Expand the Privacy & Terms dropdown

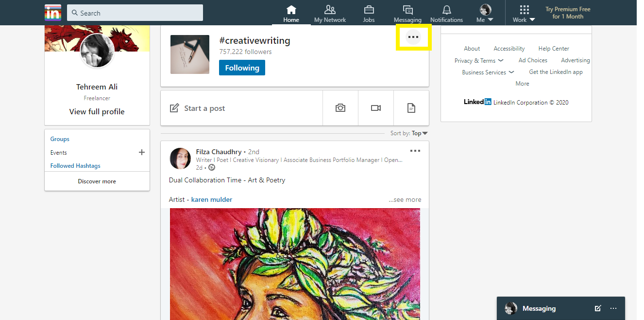tap(479, 60)
